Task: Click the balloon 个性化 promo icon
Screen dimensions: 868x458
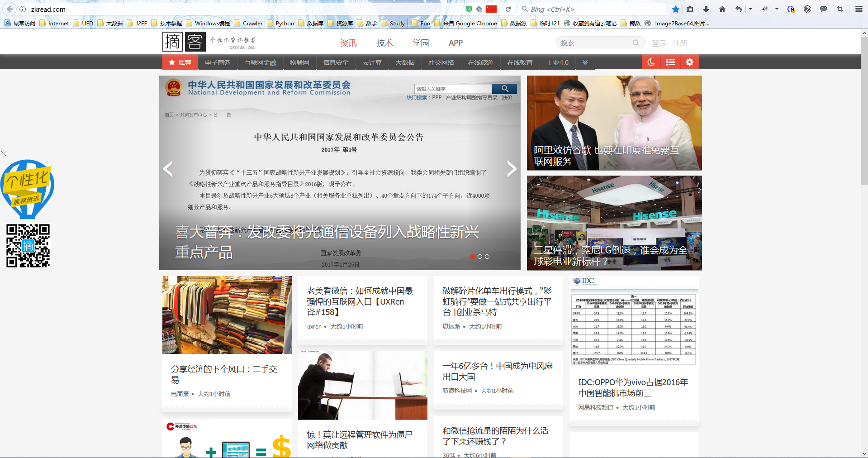Action: click(x=28, y=189)
